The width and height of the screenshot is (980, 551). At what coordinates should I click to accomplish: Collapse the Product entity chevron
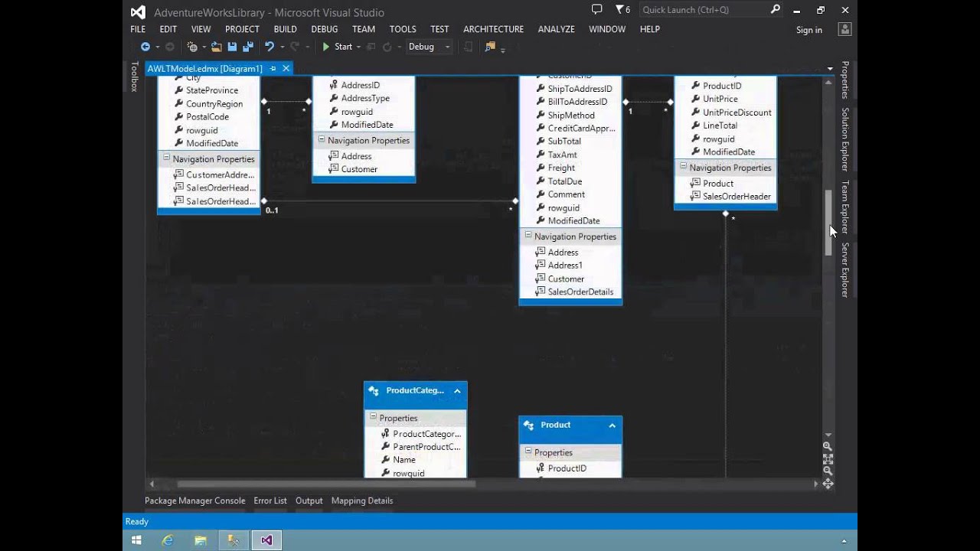pyautogui.click(x=612, y=425)
